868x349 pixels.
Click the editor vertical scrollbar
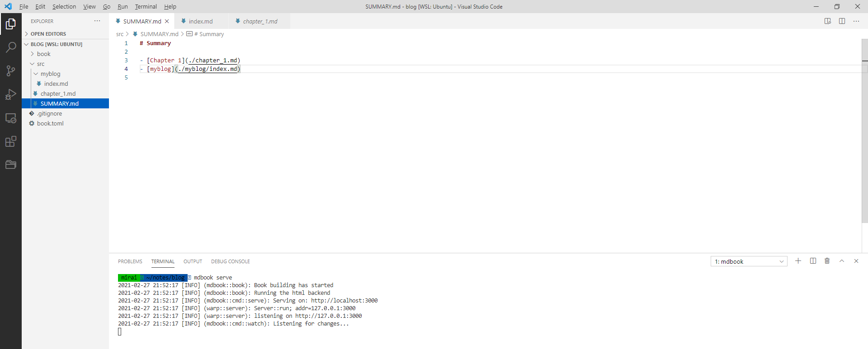(x=865, y=131)
